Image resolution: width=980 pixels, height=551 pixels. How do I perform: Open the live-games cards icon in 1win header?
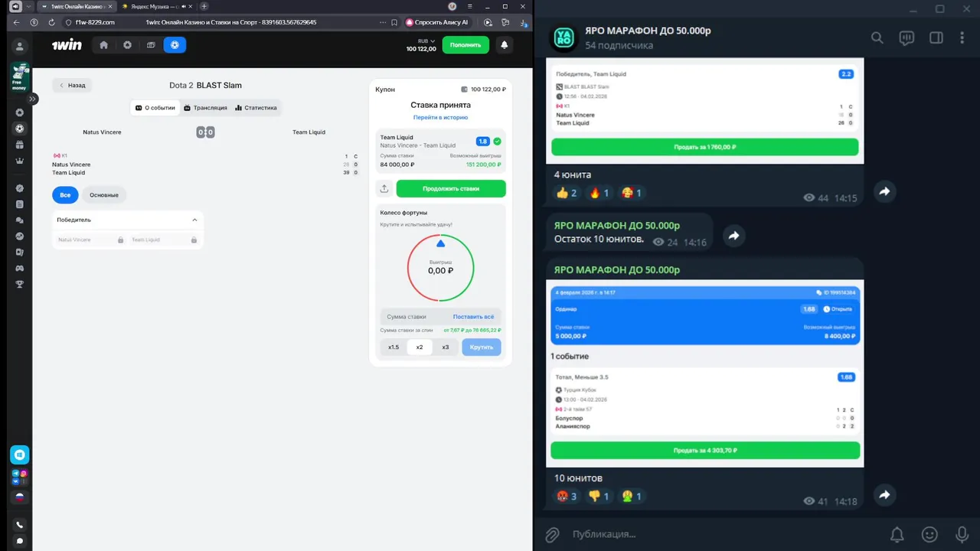(151, 45)
